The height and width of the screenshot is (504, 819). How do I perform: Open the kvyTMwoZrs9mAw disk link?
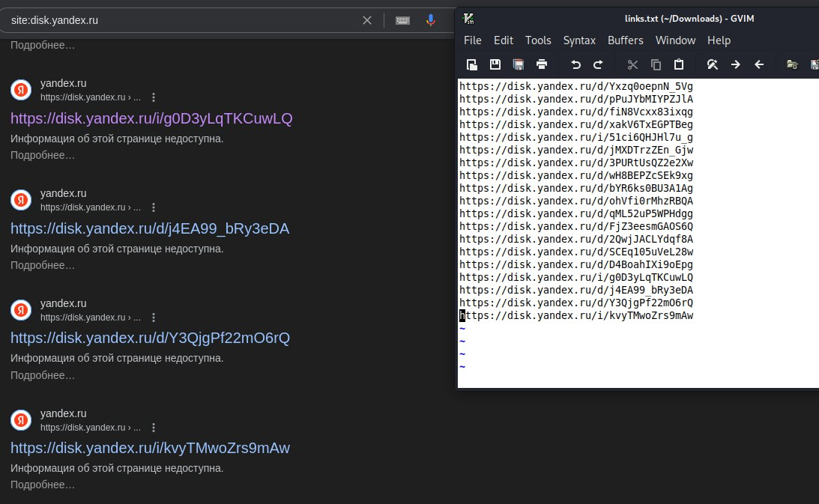(x=150, y=448)
